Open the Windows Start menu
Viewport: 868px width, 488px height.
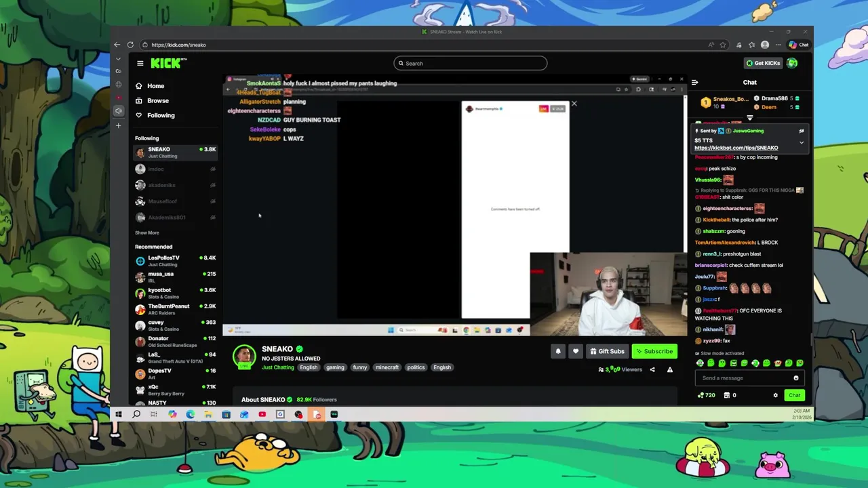pos(118,414)
